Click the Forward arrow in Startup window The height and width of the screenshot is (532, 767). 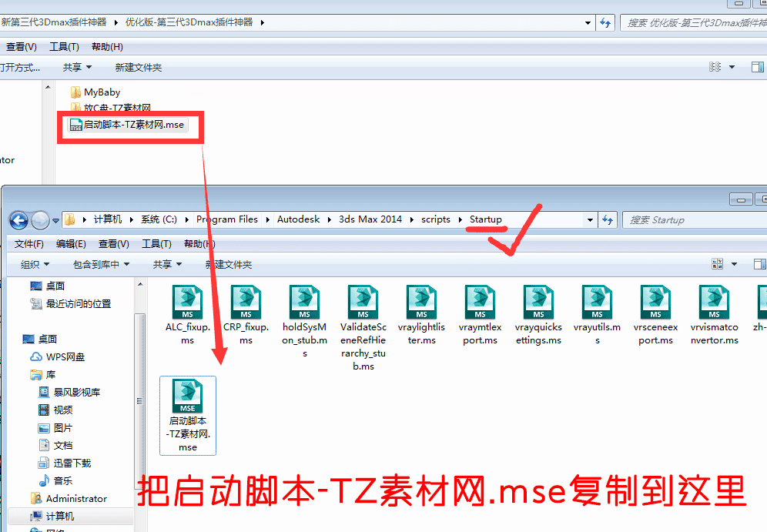pyautogui.click(x=40, y=220)
